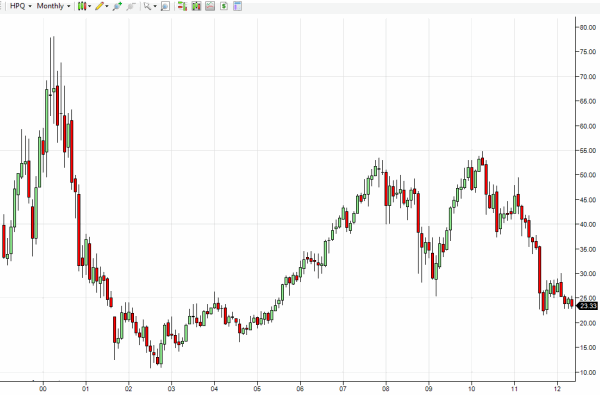Screen dimensions: 600x395
Task: Click the 00 year label on time axis
Action: point(43,389)
